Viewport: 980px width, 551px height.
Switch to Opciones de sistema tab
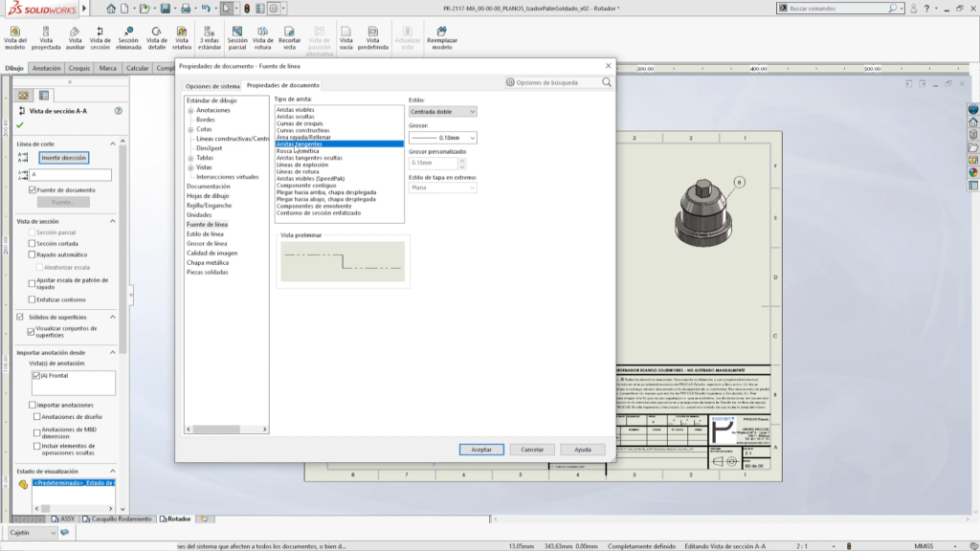tap(212, 86)
